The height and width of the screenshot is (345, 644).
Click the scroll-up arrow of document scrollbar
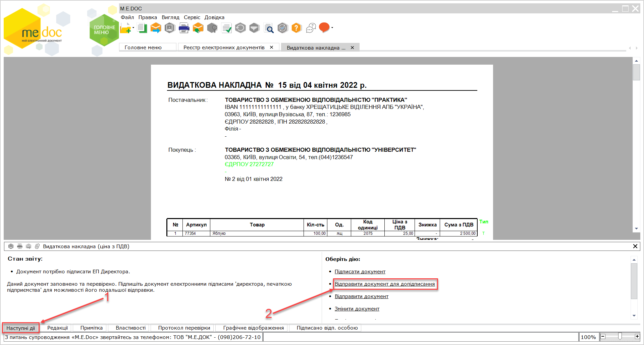click(636, 61)
